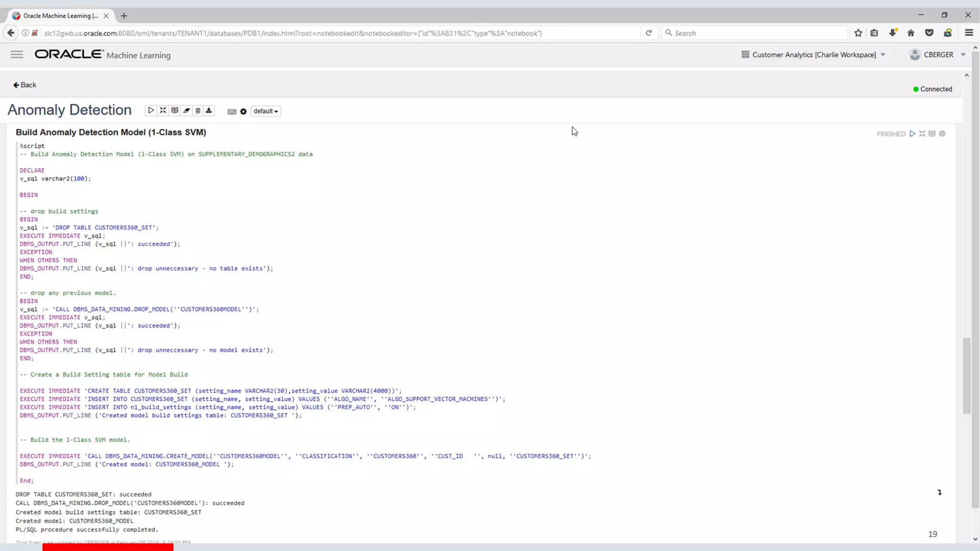Go Back to the notebooks list

tap(24, 85)
